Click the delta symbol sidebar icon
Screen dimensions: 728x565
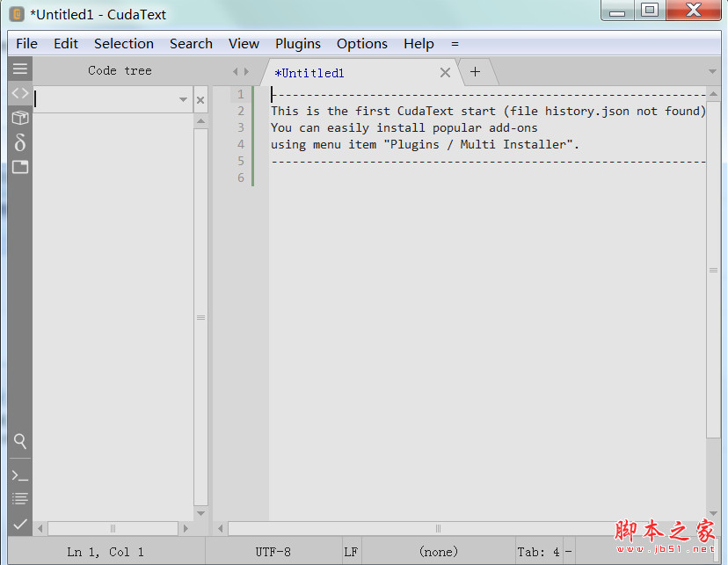[x=19, y=142]
